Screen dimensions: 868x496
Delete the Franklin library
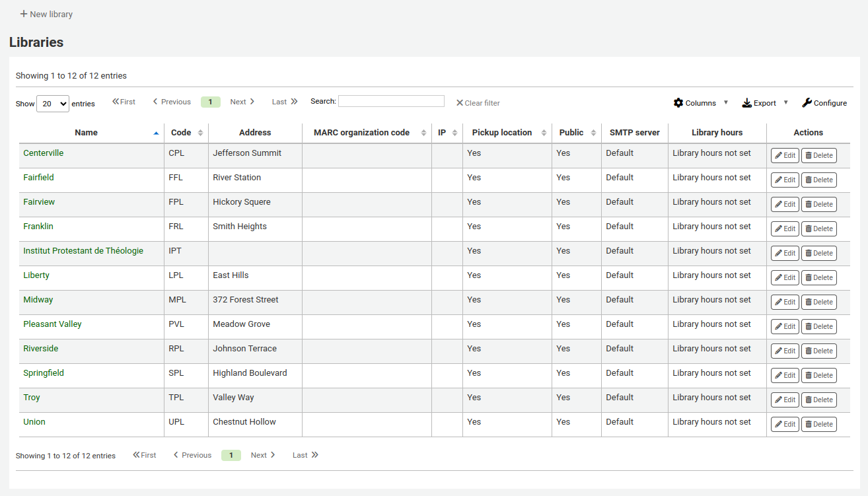819,229
